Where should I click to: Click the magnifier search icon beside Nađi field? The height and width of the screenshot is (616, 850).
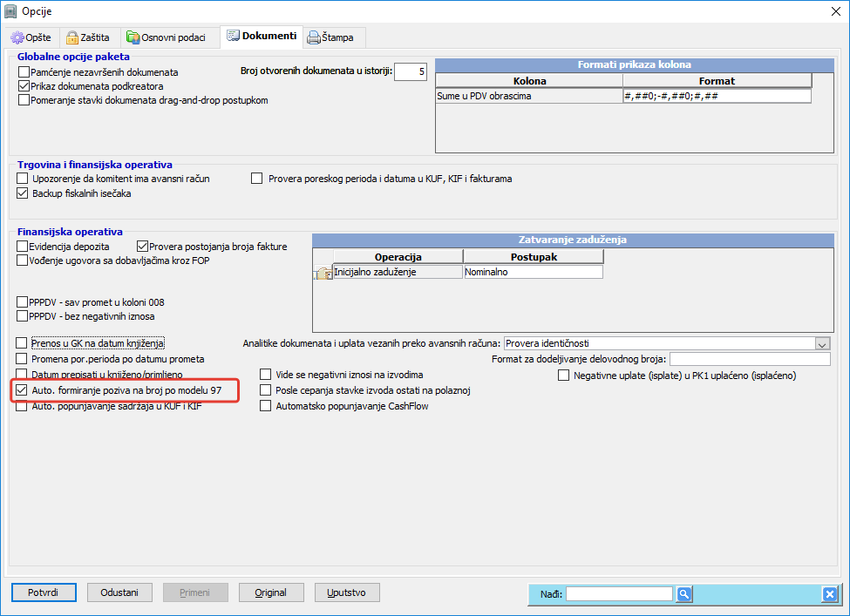coord(684,594)
